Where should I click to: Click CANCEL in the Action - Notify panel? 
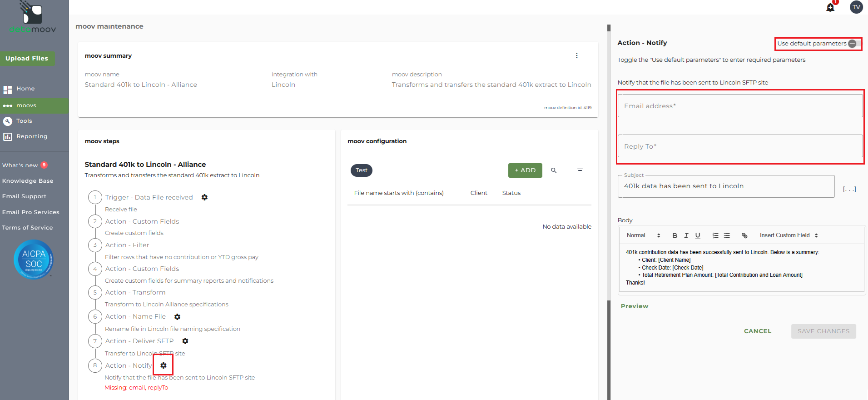[758, 331]
